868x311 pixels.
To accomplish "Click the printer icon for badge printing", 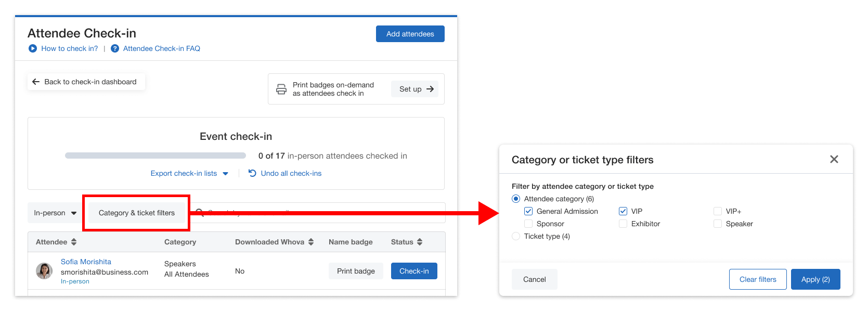I will pyautogui.click(x=281, y=89).
